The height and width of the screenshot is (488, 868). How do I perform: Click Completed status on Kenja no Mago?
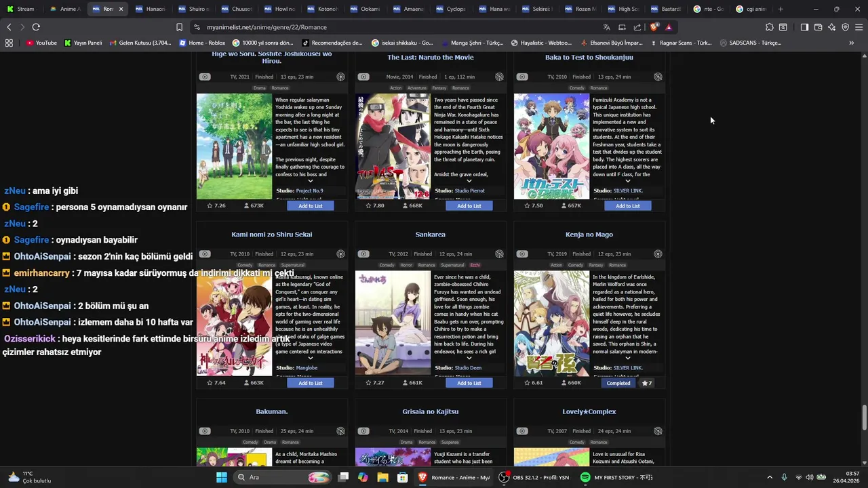coord(618,383)
